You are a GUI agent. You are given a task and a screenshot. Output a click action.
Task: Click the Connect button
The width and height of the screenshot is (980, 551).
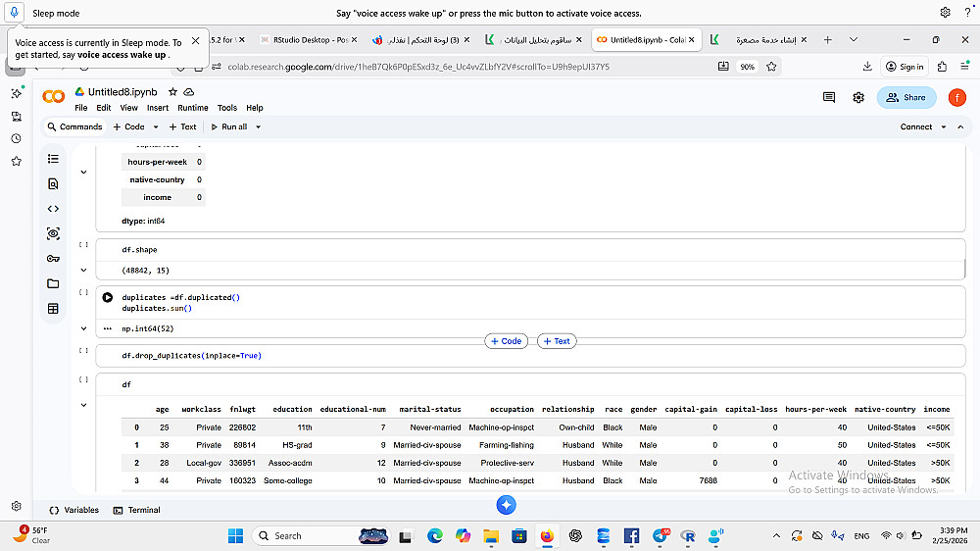915,126
